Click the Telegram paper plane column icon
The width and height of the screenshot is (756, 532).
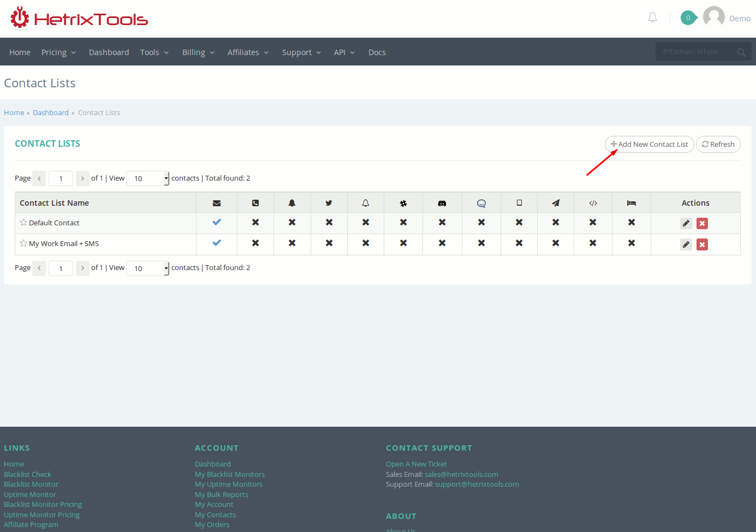[555, 203]
